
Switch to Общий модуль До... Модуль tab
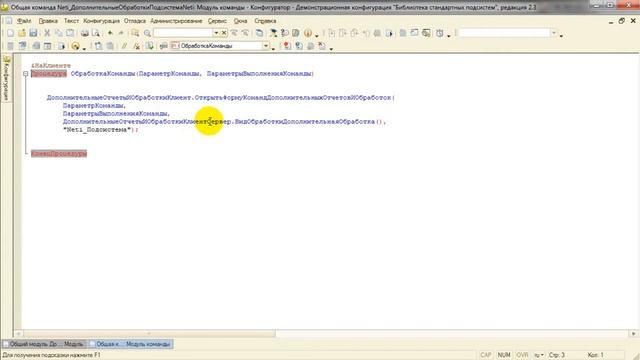[x=44, y=344]
